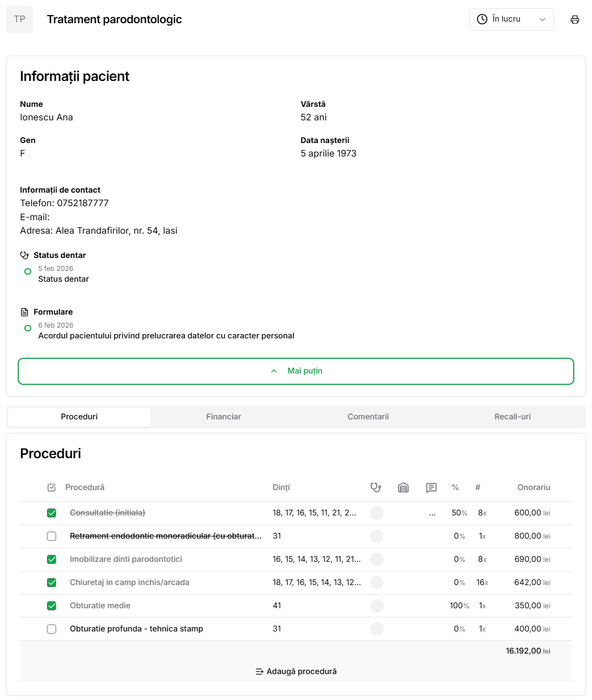Viewport: 592px width, 700px height.
Task: Click the select-all checkbox icon in header
Action: pos(52,487)
